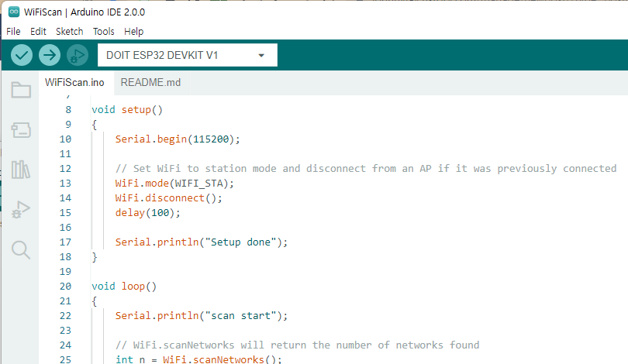628x364 pixels.
Task: Click the 'Setup done' println line
Action: pyautogui.click(x=202, y=242)
